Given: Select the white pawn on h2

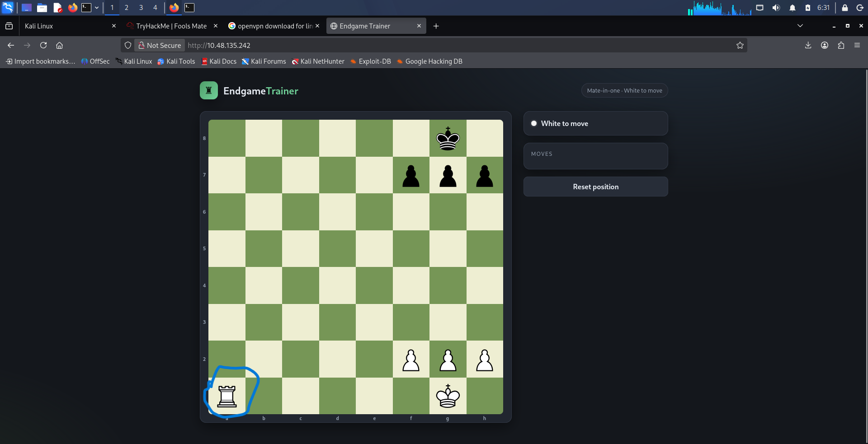Looking at the screenshot, I should (485, 360).
